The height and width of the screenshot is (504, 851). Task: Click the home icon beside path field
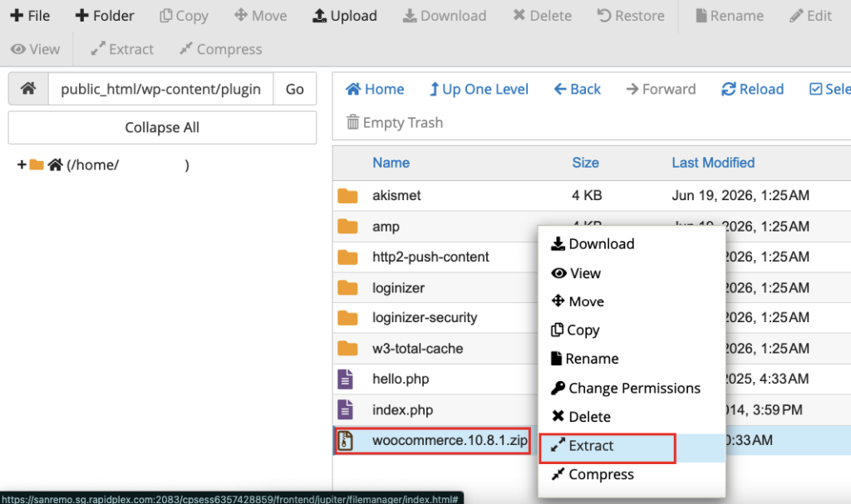(28, 89)
